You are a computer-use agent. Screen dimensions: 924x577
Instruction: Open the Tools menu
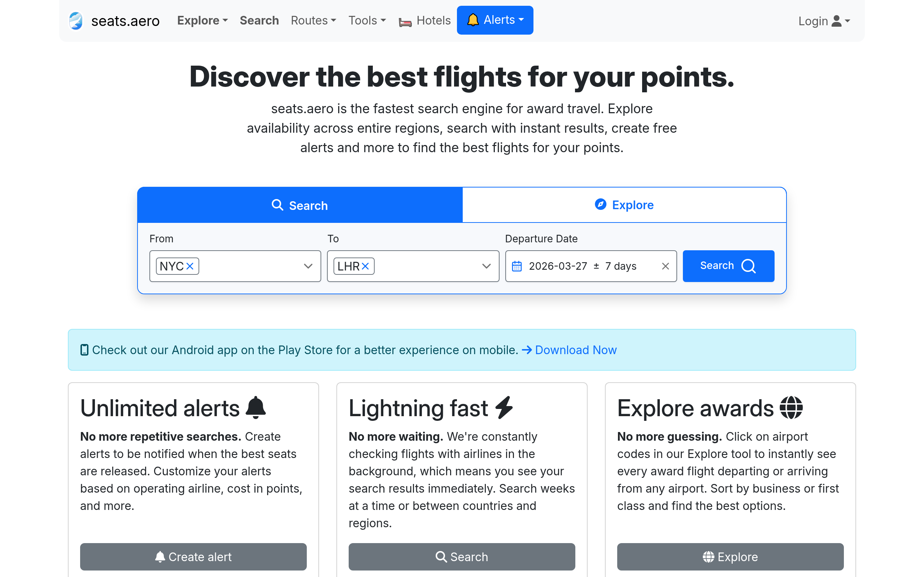tap(367, 21)
